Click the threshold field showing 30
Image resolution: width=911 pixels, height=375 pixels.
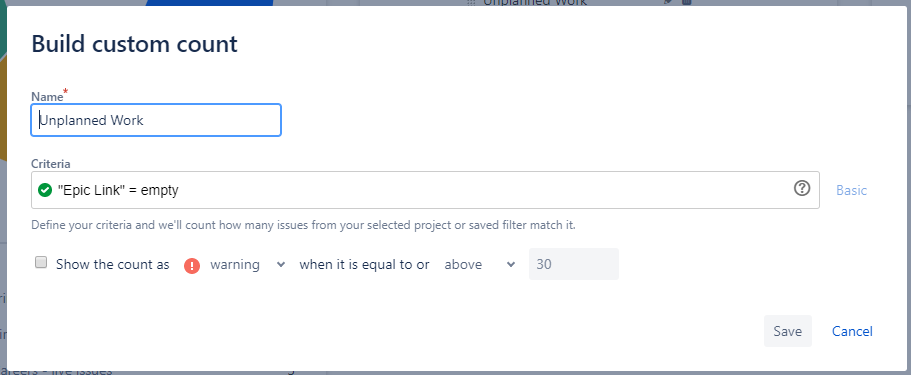[x=573, y=265]
